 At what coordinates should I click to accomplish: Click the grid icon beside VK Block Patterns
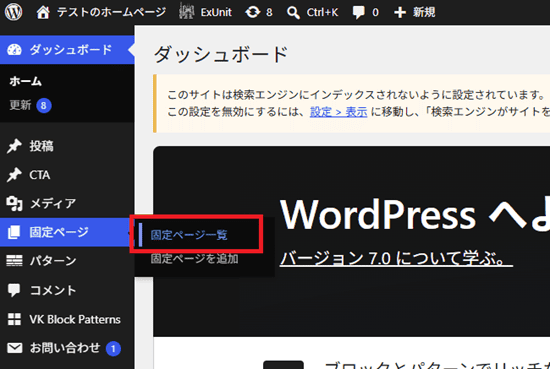pos(14,319)
